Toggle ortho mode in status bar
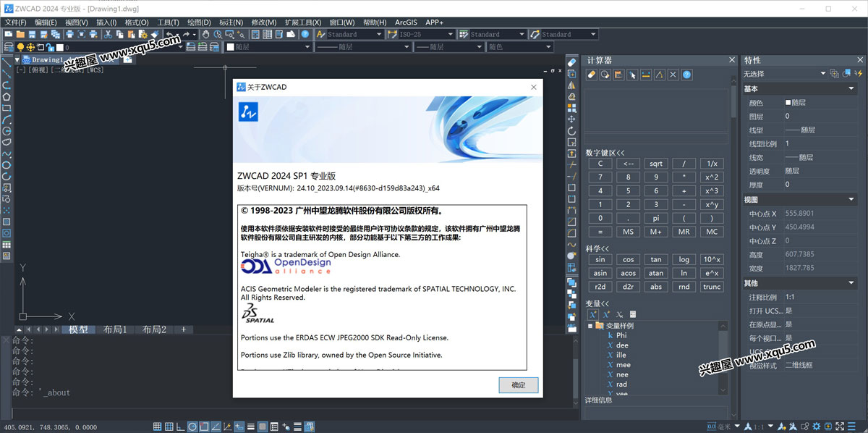Image resolution: width=868 pixels, height=433 pixels. coord(181,426)
